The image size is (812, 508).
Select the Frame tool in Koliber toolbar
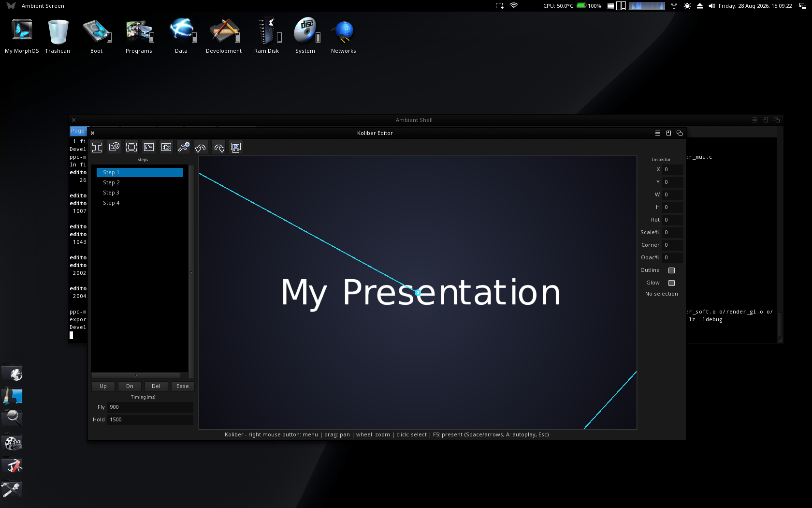click(131, 147)
